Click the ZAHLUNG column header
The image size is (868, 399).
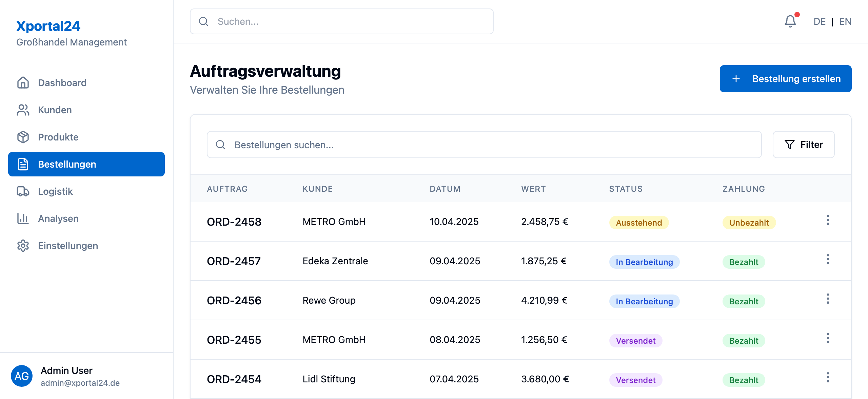click(744, 189)
